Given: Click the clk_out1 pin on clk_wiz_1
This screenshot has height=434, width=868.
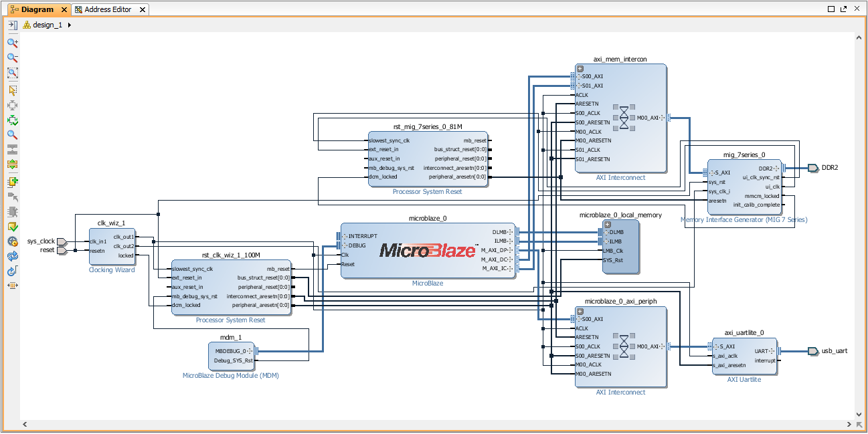Looking at the screenshot, I should click(124, 237).
